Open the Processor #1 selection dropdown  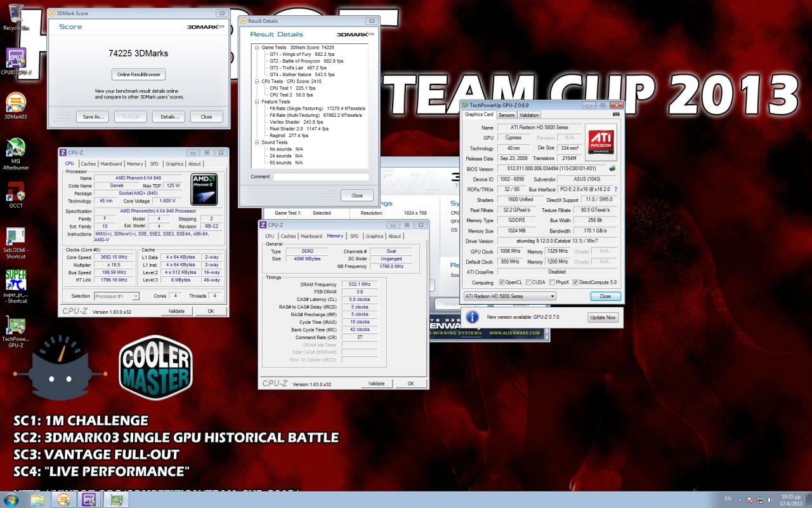point(117,296)
